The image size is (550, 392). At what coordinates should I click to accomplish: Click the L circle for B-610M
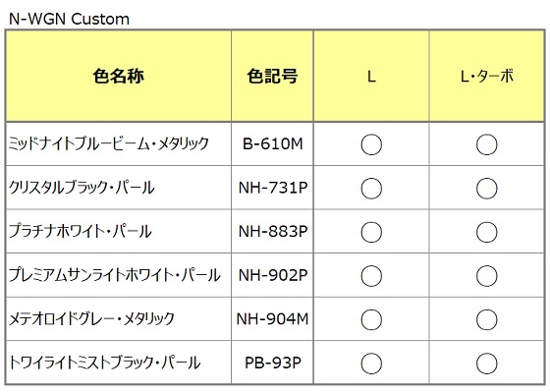[371, 144]
